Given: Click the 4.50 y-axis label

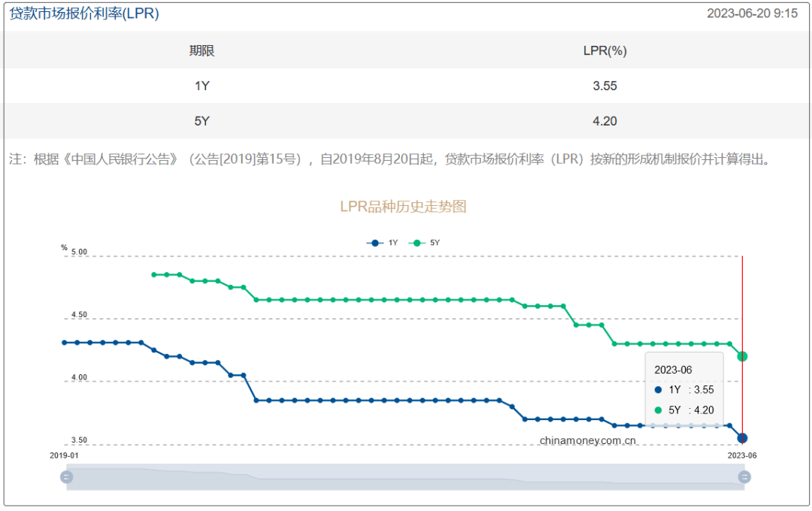Looking at the screenshot, I should pos(79,315).
